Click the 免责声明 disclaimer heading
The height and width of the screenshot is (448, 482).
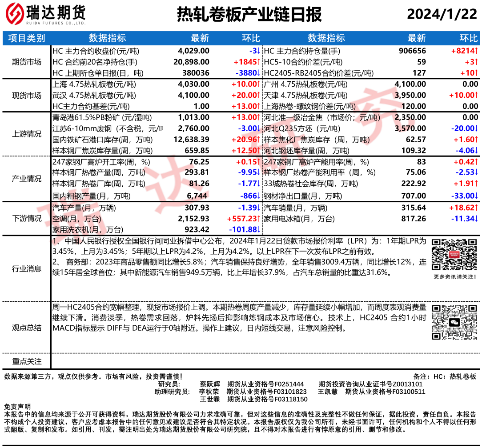tap(17, 406)
